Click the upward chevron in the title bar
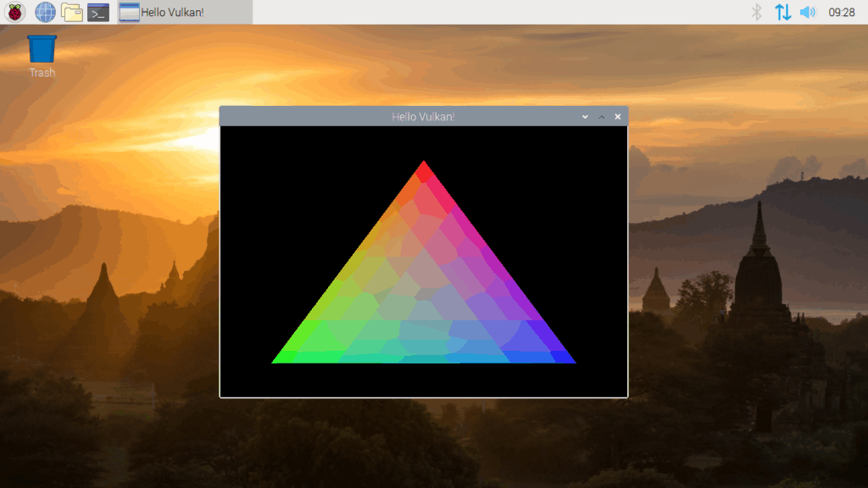The height and width of the screenshot is (488, 868). coord(601,116)
